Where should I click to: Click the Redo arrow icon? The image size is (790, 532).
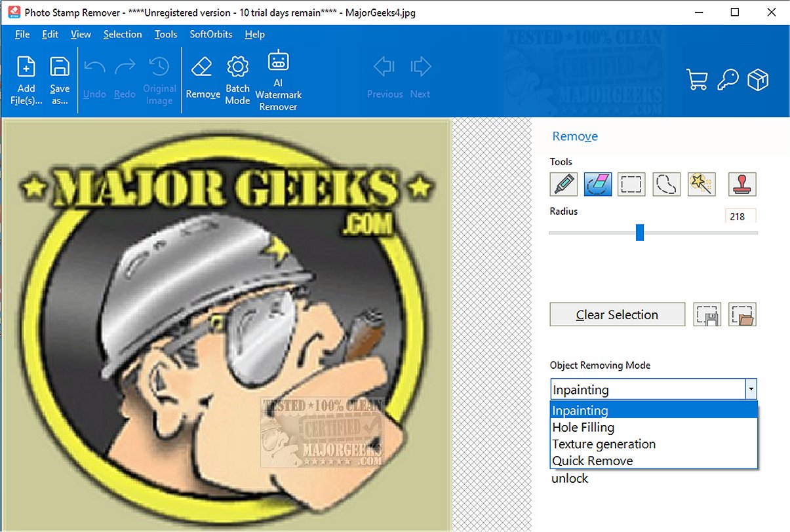click(125, 67)
